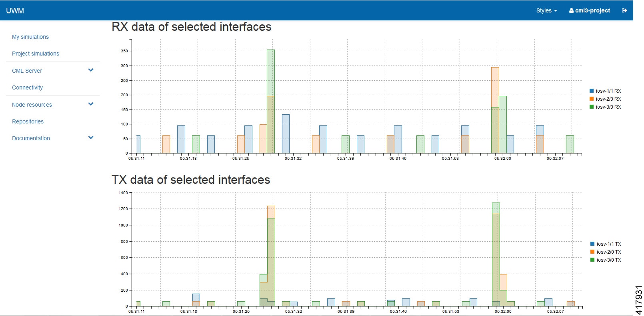Click the logout icon in top bar
644x316 pixels.
pos(624,11)
